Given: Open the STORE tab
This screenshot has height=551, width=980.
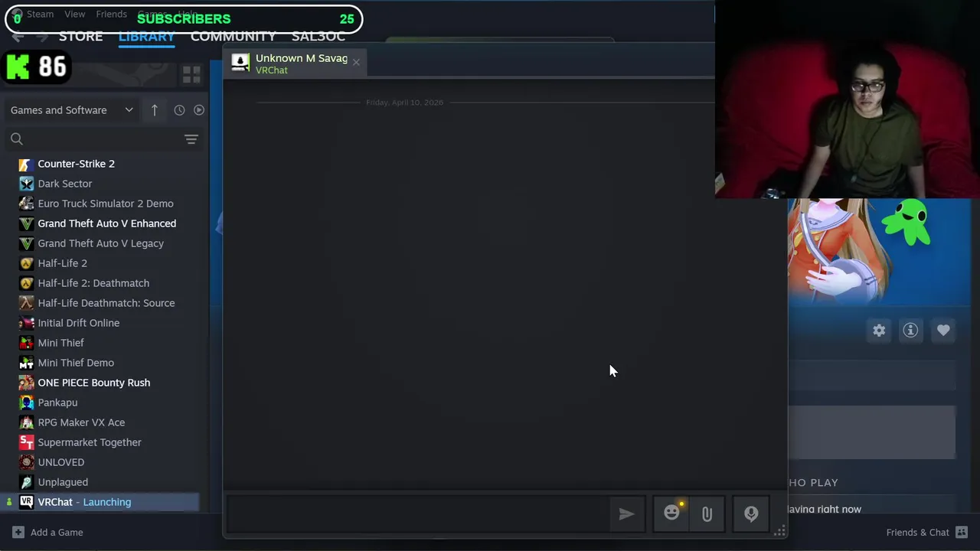Looking at the screenshot, I should click(x=80, y=37).
